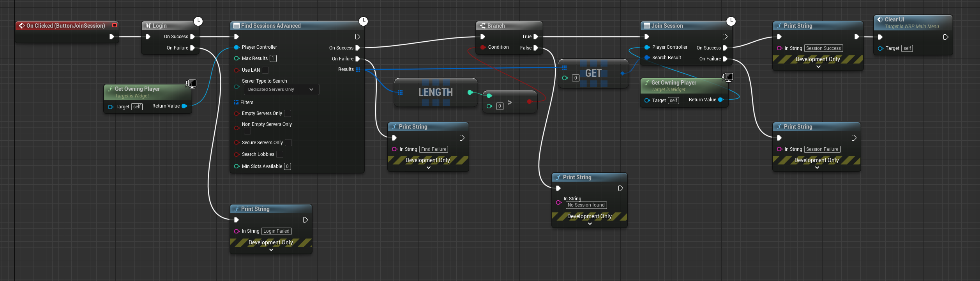Click the Clear Ui exec output pin
The image size is (980, 281).
point(946,37)
